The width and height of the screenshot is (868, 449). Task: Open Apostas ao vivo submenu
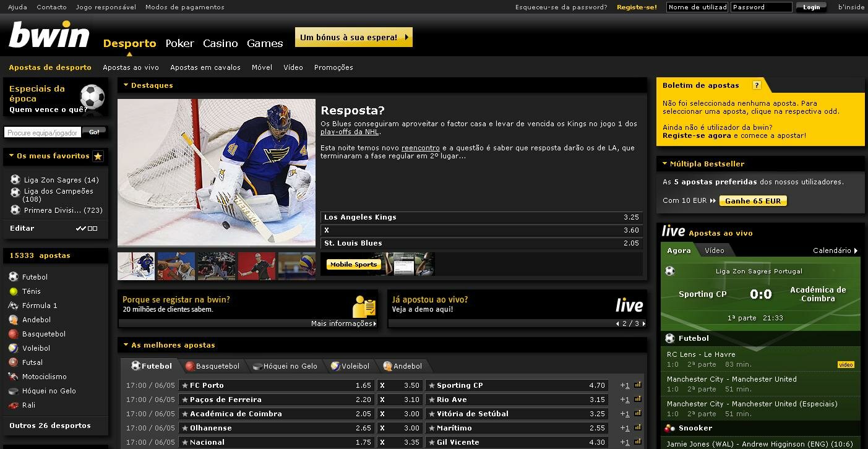tap(131, 67)
